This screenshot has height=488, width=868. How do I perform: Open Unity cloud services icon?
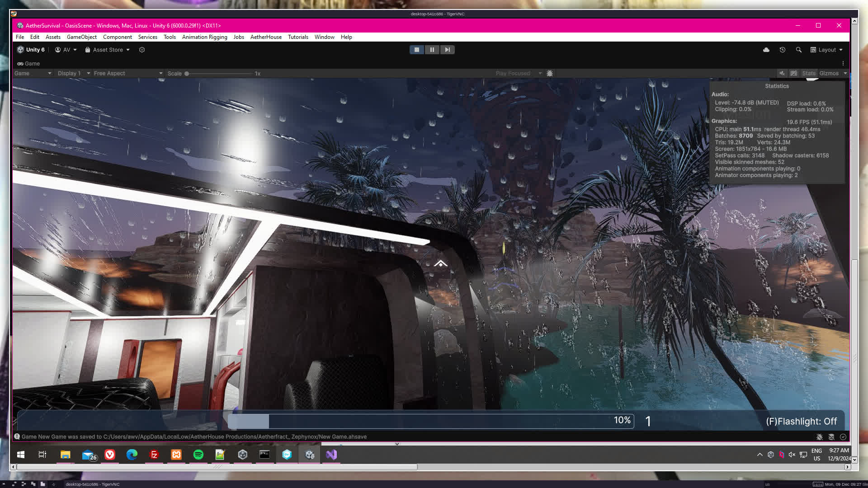[766, 50]
